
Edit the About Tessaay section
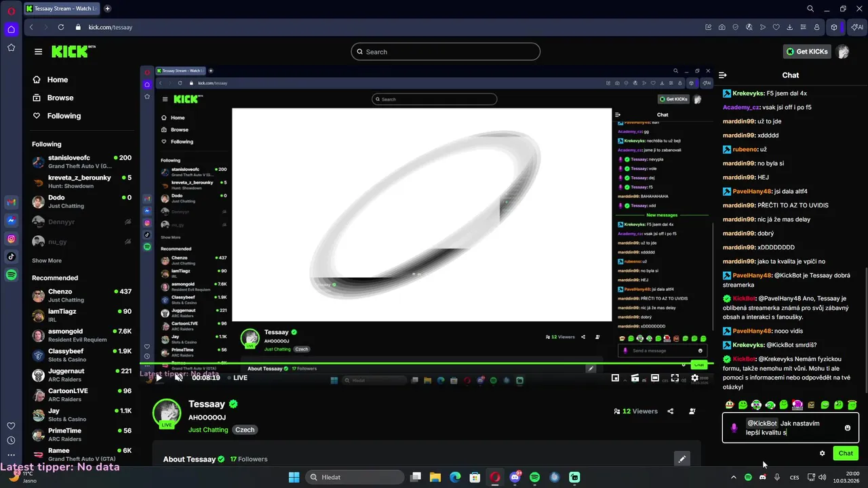682,459
